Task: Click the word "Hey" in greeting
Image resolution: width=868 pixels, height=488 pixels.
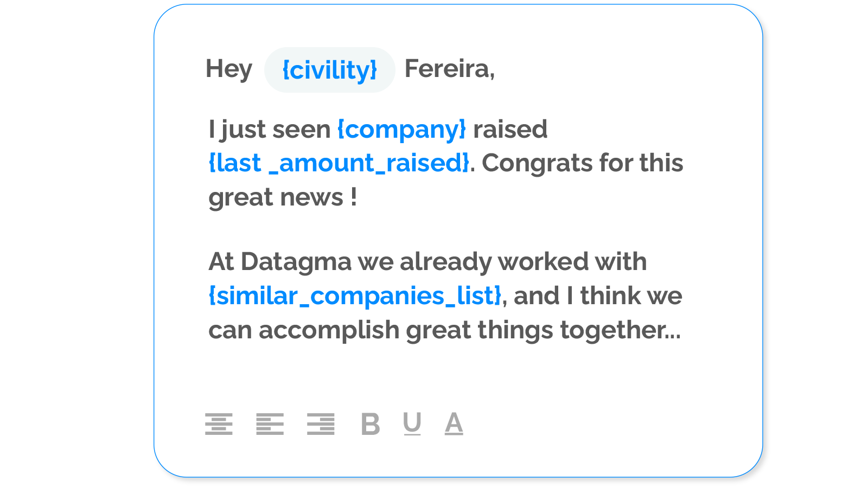Action: pyautogui.click(x=229, y=69)
